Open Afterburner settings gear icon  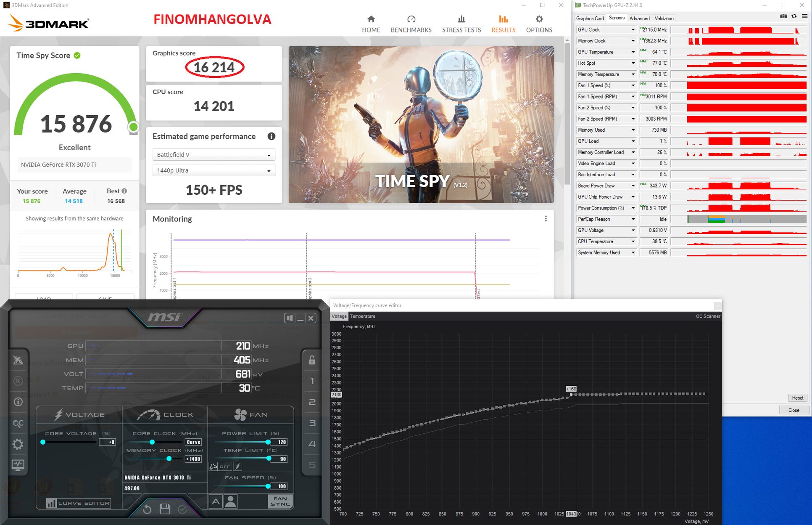click(18, 444)
